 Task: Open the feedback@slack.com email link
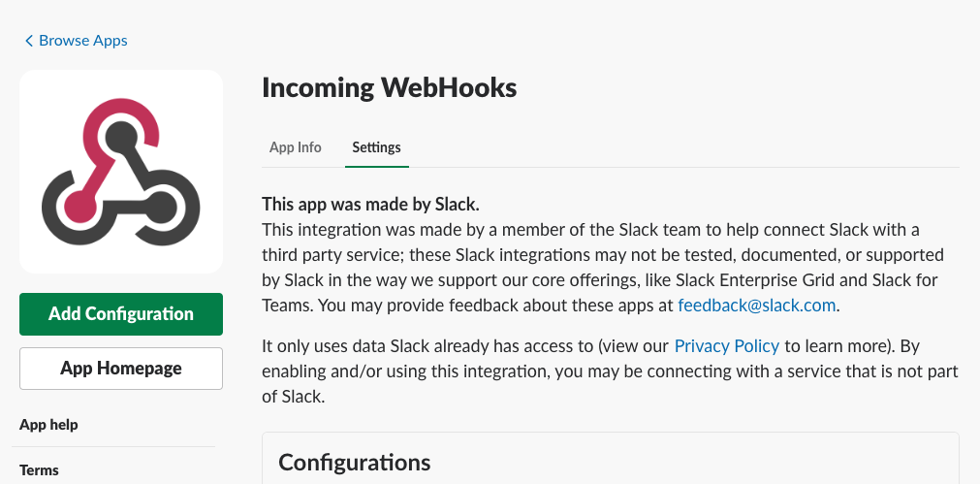[756, 306]
